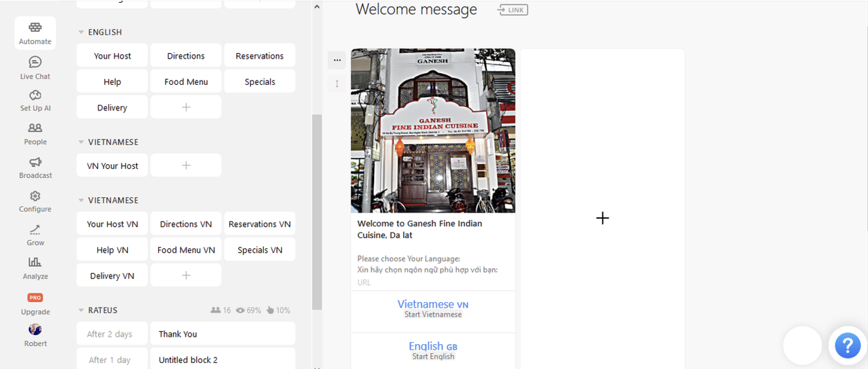Open Set Up AI section
Image resolution: width=868 pixels, height=369 pixels.
[x=35, y=101]
